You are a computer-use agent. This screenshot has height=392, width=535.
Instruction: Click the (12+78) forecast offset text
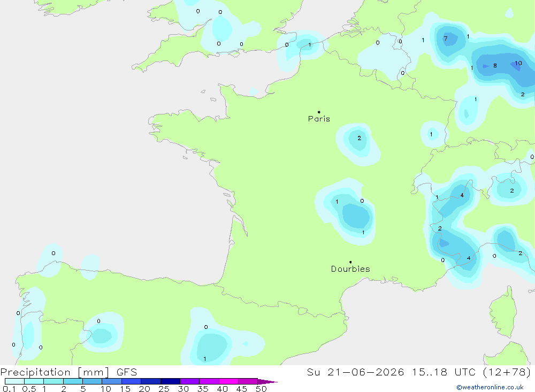click(507, 372)
